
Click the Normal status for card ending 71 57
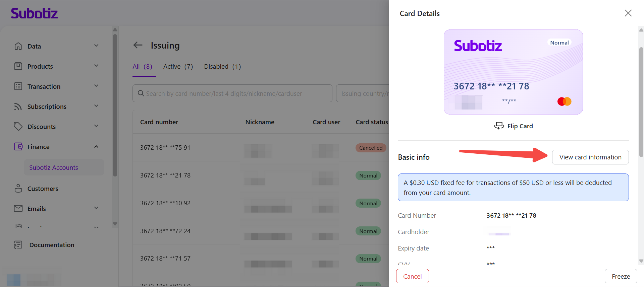[368, 259]
